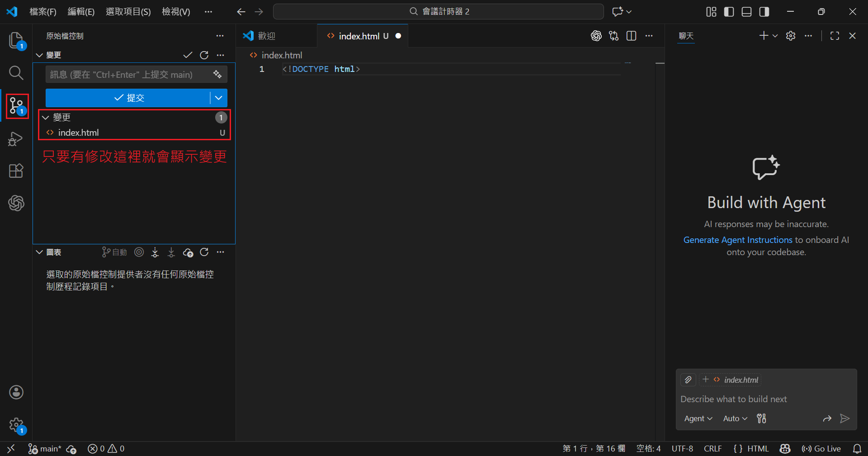Image resolution: width=868 pixels, height=456 pixels.
Task: Open the Search view in activity bar
Action: coord(16,73)
